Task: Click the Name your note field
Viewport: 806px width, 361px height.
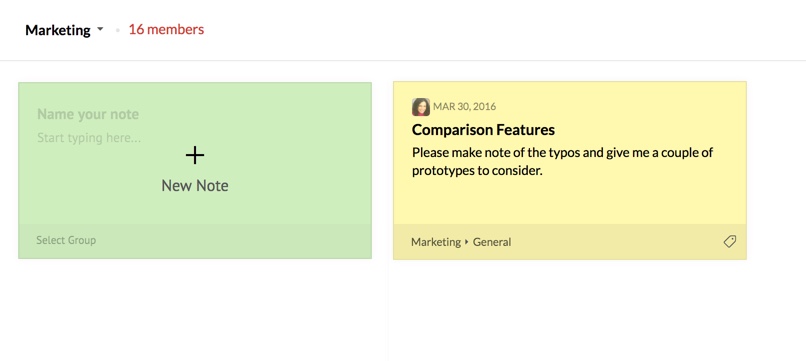Action: click(x=88, y=114)
